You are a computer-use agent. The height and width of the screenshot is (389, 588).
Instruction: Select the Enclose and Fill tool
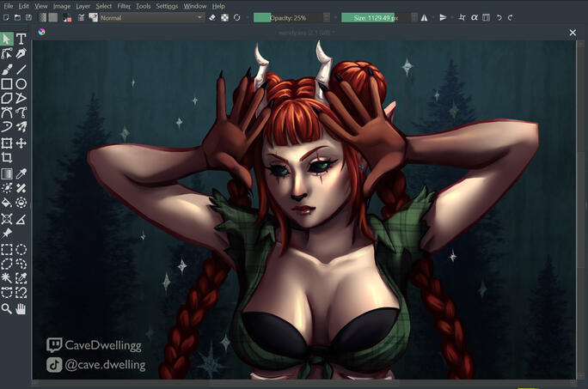[x=21, y=203]
